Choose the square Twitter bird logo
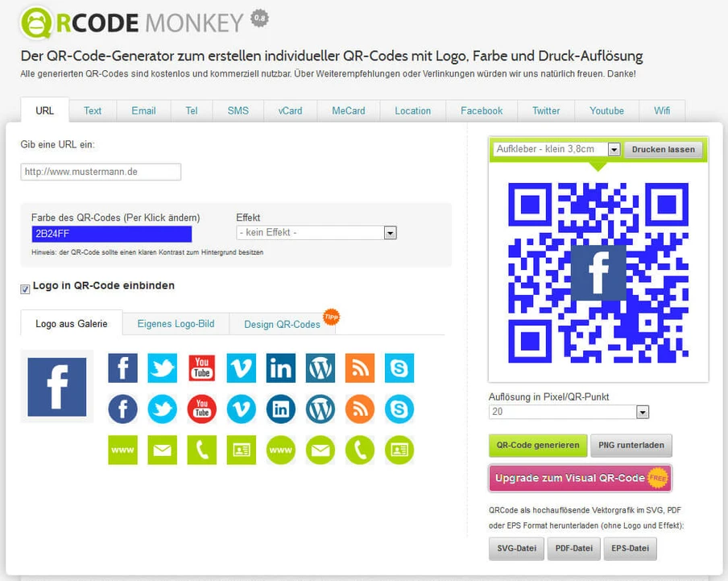Screen dimensions: 728x581 pos(162,368)
